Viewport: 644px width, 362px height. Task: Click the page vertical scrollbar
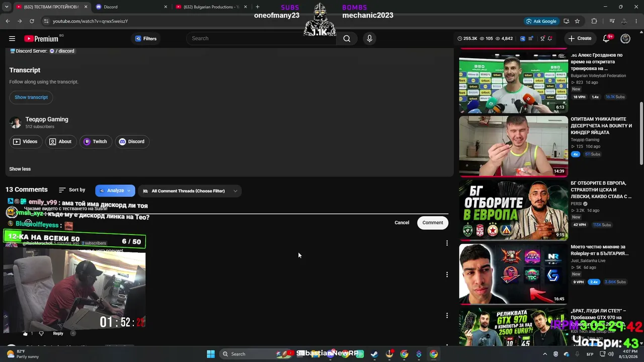(641, 133)
